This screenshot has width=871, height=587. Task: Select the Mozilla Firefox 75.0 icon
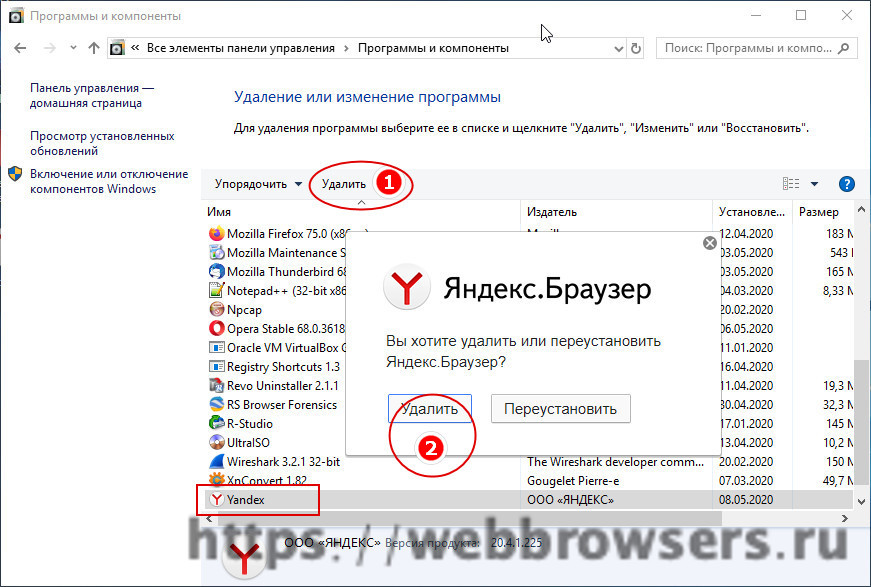click(x=216, y=234)
